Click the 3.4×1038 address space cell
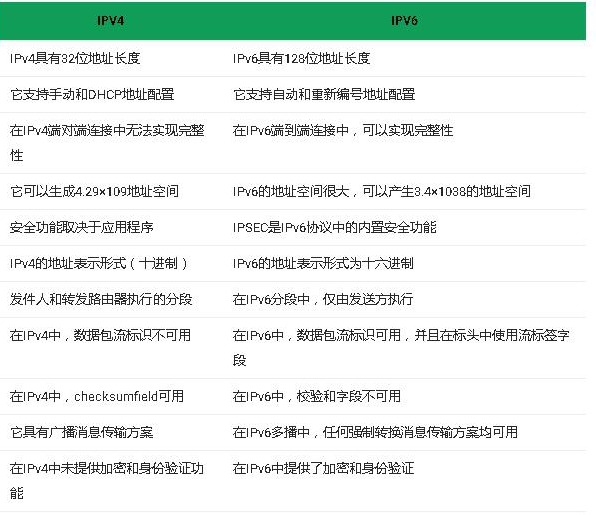 point(382,191)
